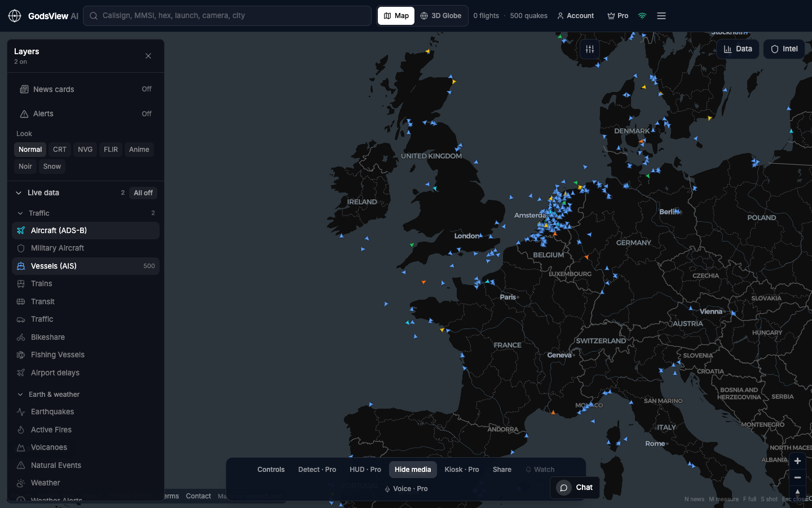Image resolution: width=812 pixels, height=508 pixels.
Task: Click the Vessels (AIS) ship icon
Action: tap(21, 266)
